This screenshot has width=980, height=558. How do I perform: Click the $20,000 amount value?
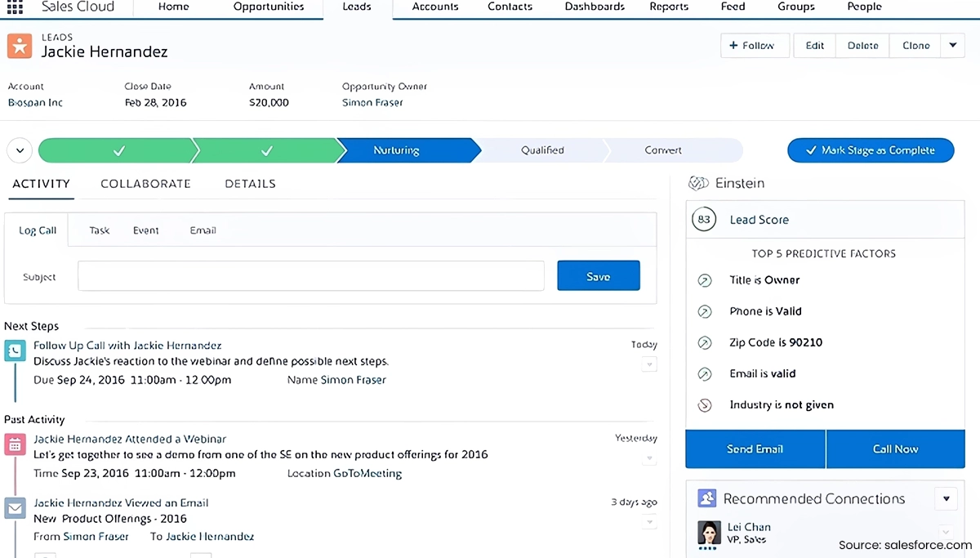269,103
